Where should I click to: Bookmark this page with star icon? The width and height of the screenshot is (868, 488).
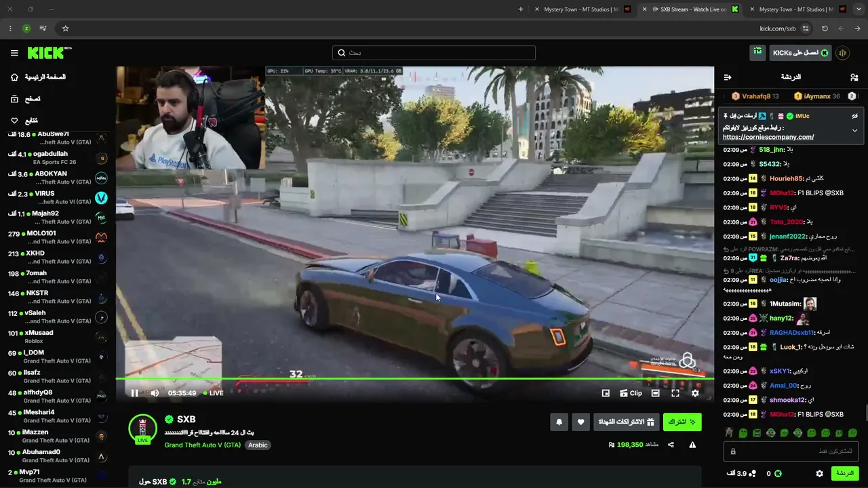coord(65,28)
